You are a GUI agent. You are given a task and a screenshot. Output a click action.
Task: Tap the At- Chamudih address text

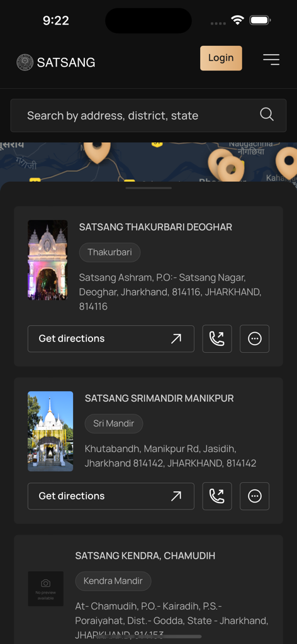[x=172, y=620]
